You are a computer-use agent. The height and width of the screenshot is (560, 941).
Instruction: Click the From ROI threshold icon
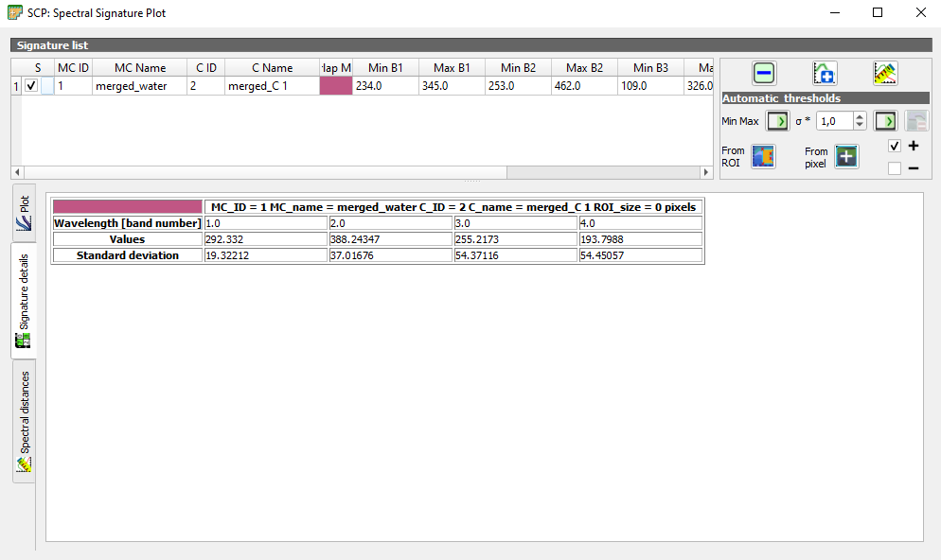point(763,157)
